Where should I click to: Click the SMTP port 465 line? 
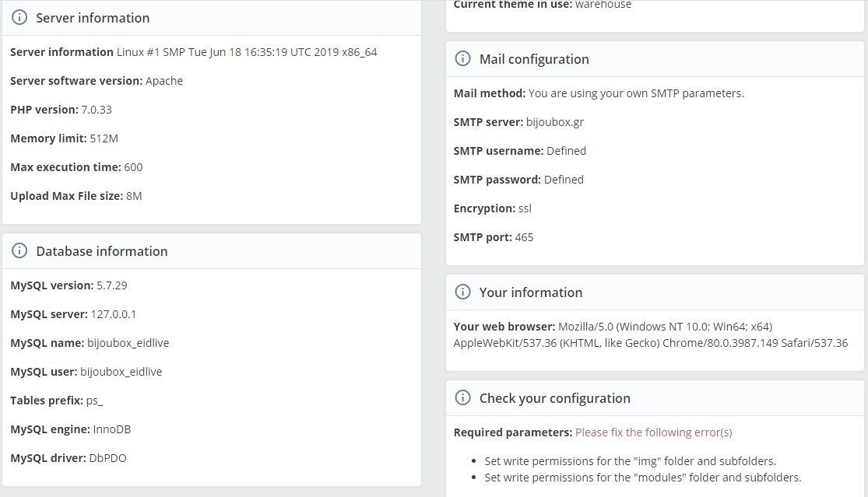pyautogui.click(x=494, y=237)
